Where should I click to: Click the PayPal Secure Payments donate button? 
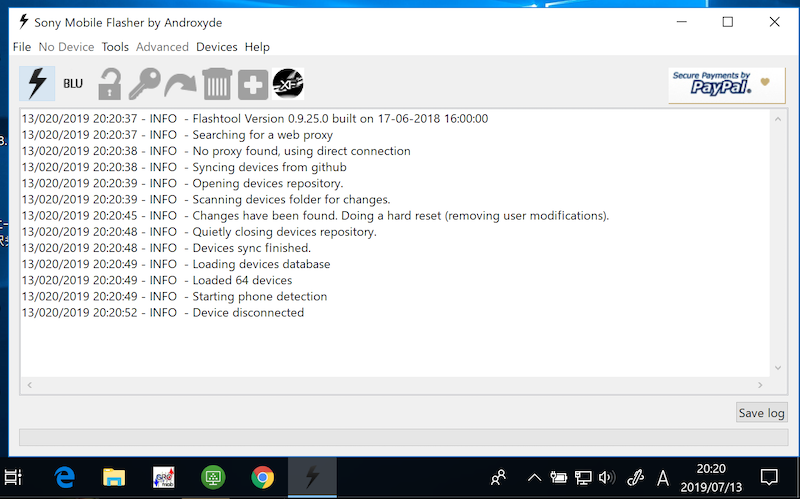726,85
